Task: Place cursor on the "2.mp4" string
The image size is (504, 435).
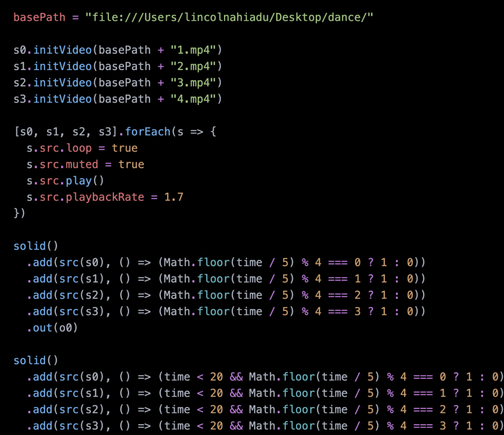Action: pyautogui.click(x=196, y=66)
